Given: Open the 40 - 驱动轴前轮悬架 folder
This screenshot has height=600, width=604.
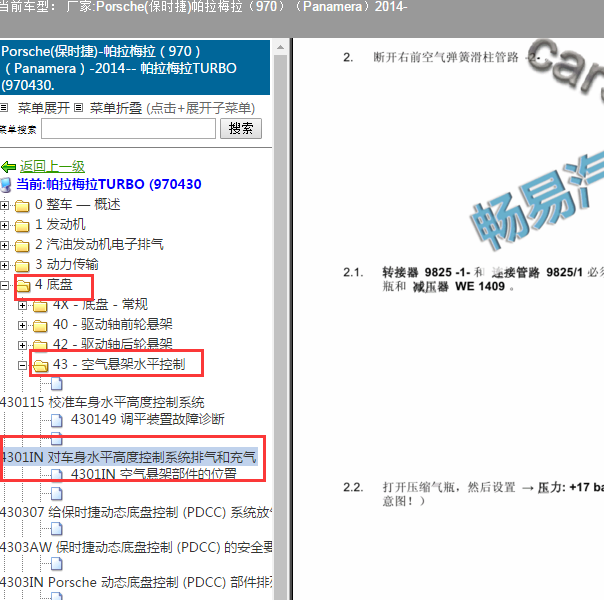Looking at the screenshot, I should (112, 324).
